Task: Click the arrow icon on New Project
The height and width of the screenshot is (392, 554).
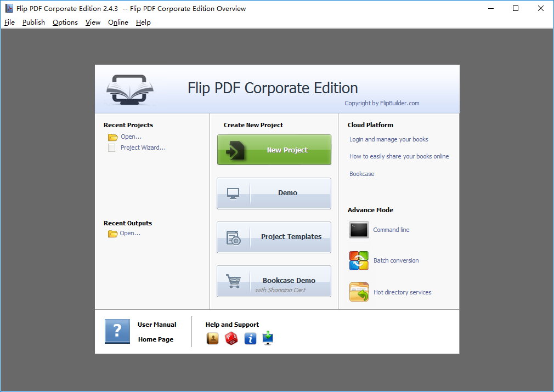Action: [x=235, y=150]
